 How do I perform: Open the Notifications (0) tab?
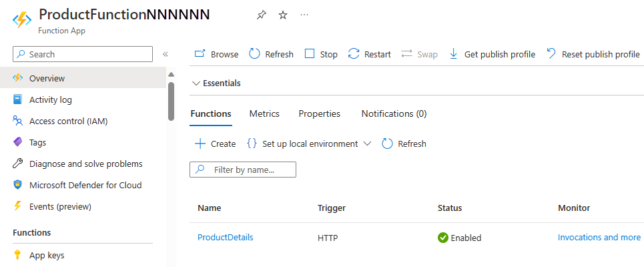pyautogui.click(x=394, y=114)
